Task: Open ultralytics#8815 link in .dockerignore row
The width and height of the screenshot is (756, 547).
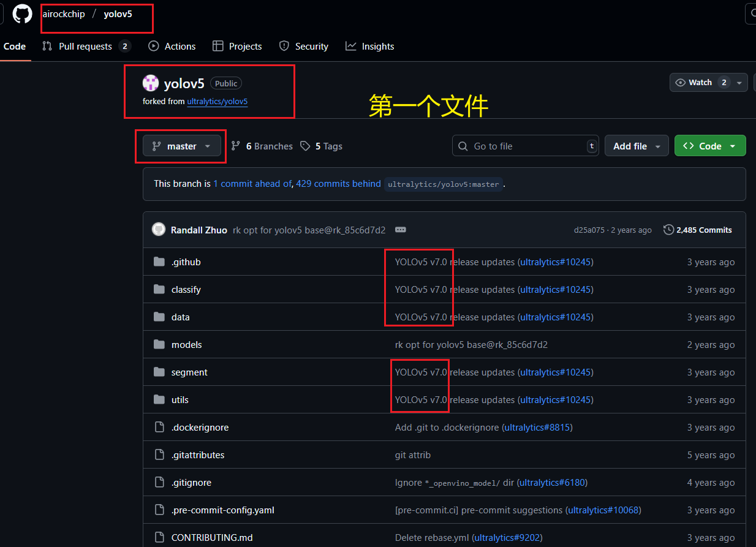Action: (x=537, y=428)
